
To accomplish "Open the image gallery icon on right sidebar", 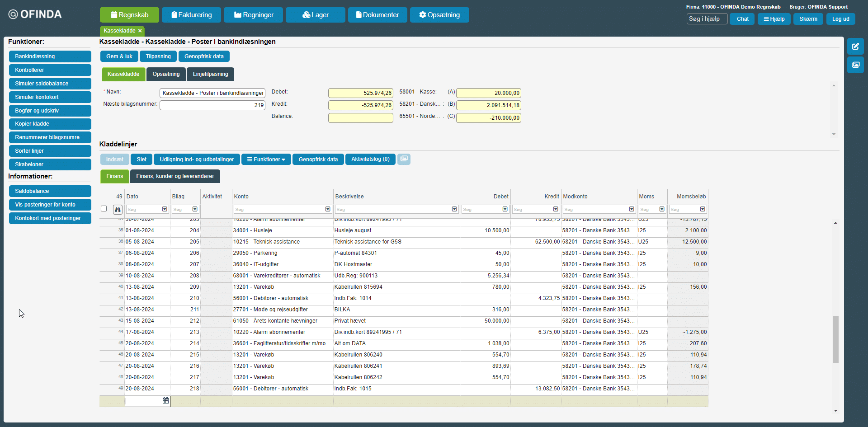I will coord(855,65).
